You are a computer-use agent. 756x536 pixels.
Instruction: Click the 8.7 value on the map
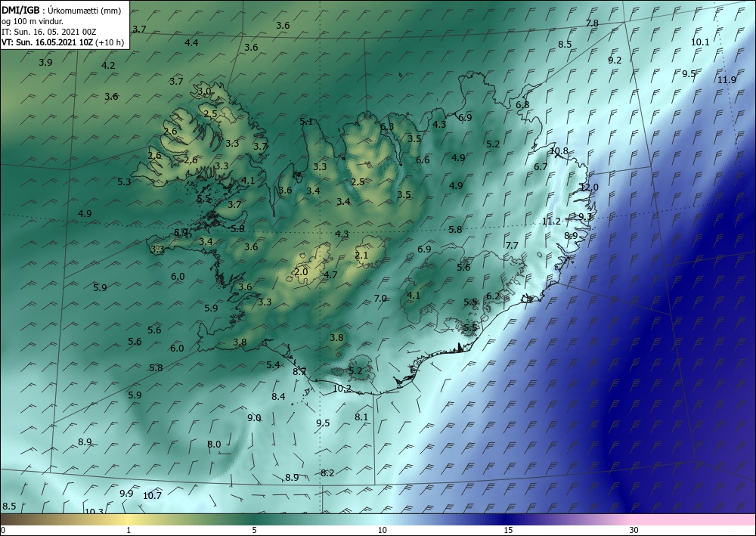(x=299, y=371)
